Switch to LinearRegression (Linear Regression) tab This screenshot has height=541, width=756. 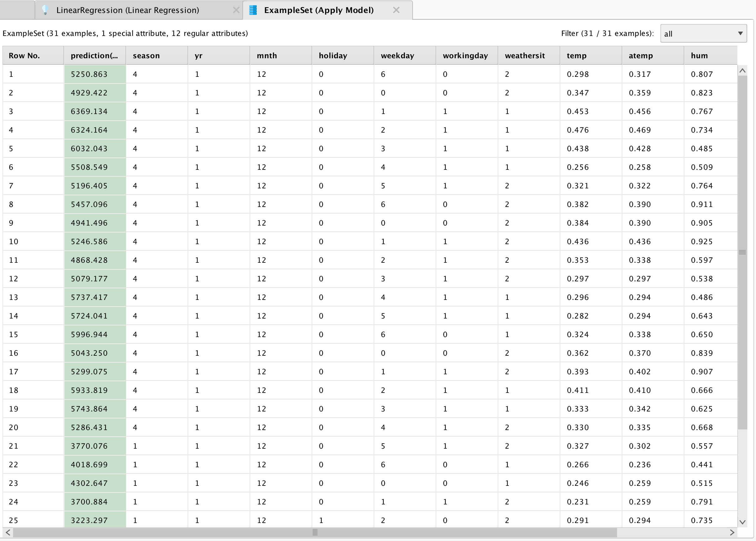(x=139, y=10)
